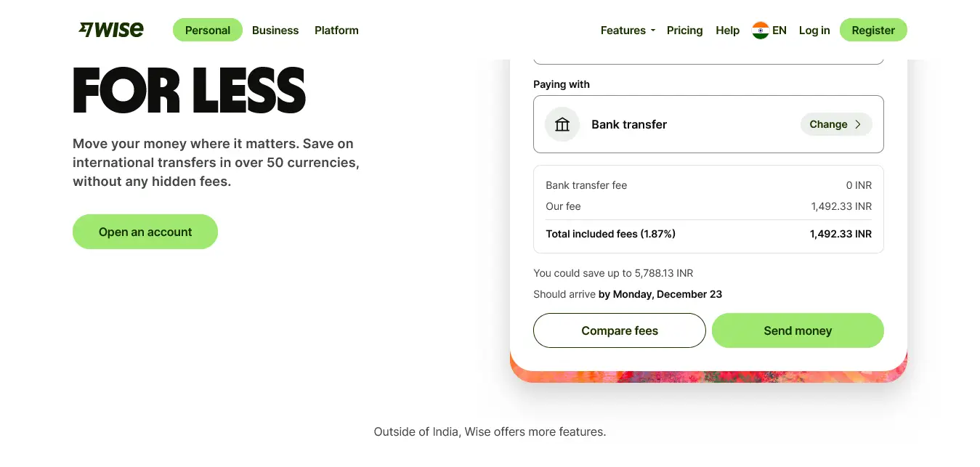
Task: Expand the Features dropdown arrow
Action: (652, 31)
